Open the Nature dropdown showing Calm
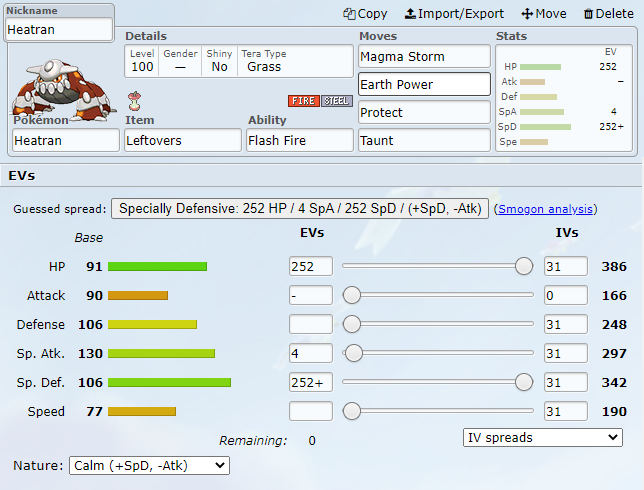Screen dimensions: 644x490 click(x=149, y=465)
